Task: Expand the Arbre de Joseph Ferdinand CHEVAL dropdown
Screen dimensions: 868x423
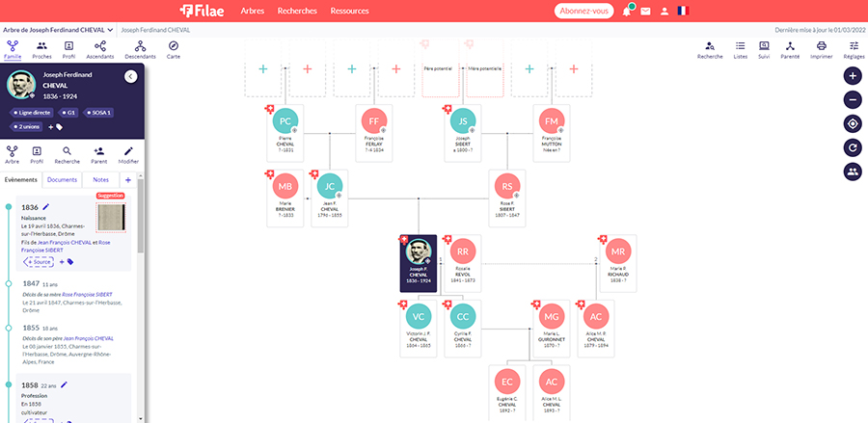Action: tap(65, 30)
